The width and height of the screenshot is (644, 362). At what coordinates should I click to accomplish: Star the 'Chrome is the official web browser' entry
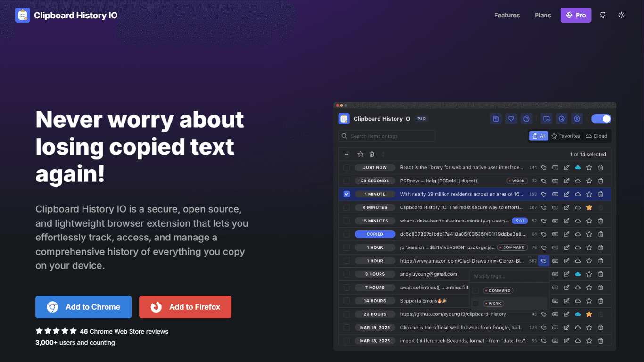[x=589, y=327]
